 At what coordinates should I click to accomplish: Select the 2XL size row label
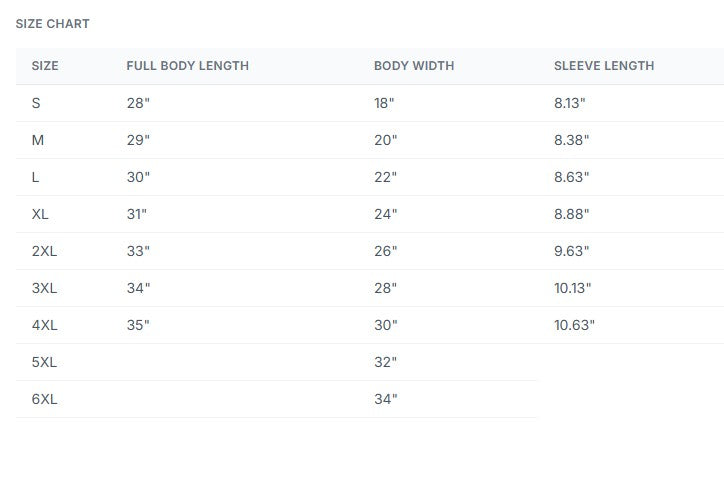44,251
